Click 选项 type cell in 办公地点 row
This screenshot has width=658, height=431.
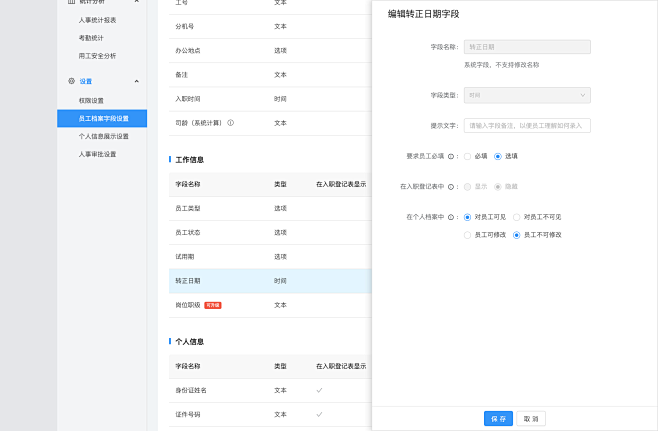coord(280,51)
